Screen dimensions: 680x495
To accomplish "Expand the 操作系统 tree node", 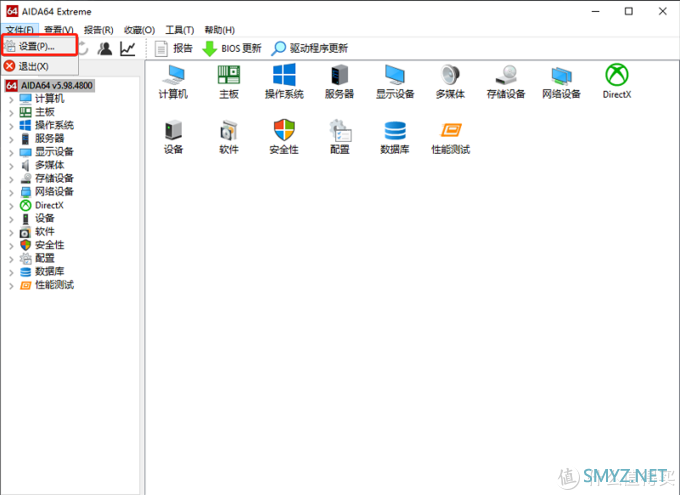I will pos(11,126).
